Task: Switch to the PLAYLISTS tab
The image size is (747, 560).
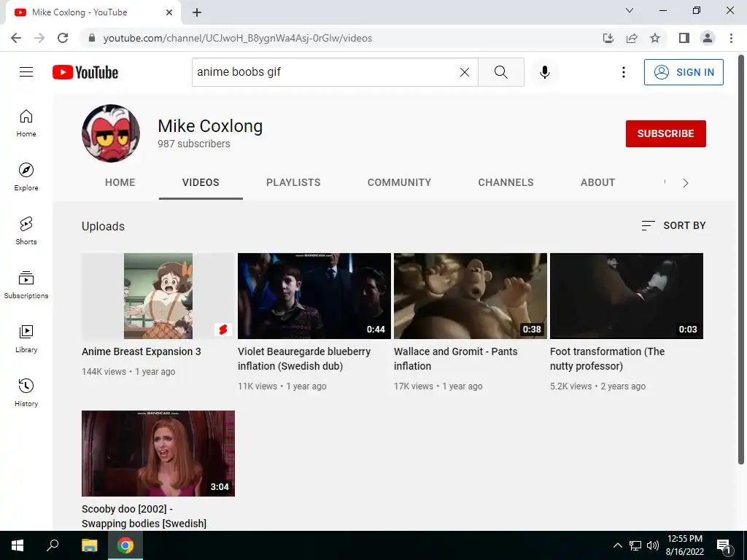Action: point(293,182)
